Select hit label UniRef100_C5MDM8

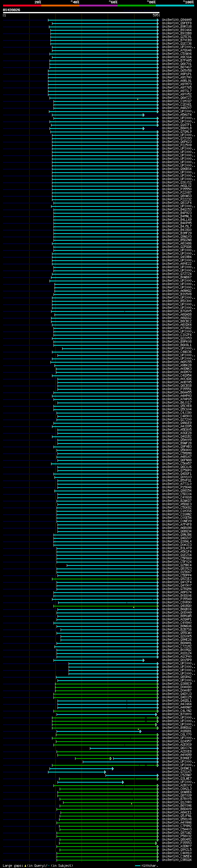pos(176,453)
